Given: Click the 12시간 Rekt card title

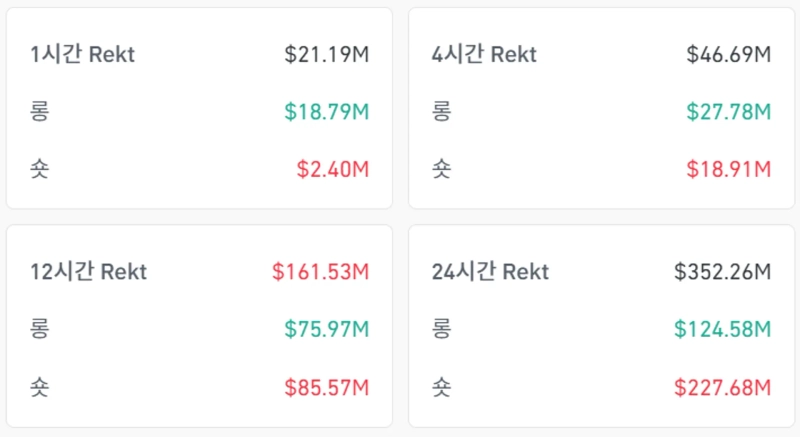Looking at the screenshot, I should coord(89,271).
